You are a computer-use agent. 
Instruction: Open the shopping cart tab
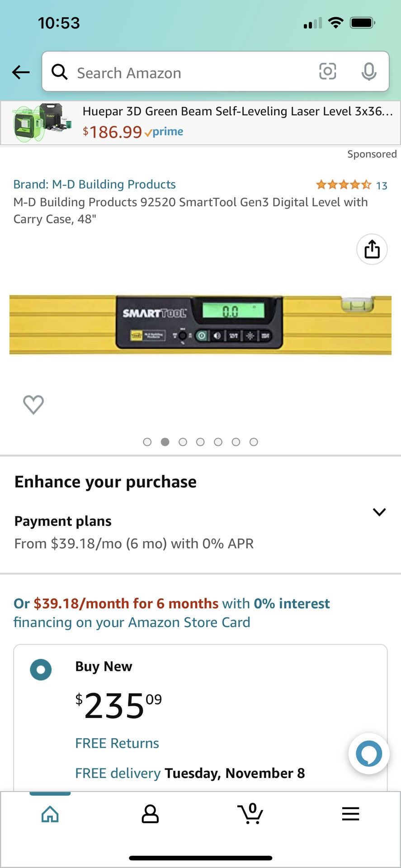pyautogui.click(x=250, y=814)
